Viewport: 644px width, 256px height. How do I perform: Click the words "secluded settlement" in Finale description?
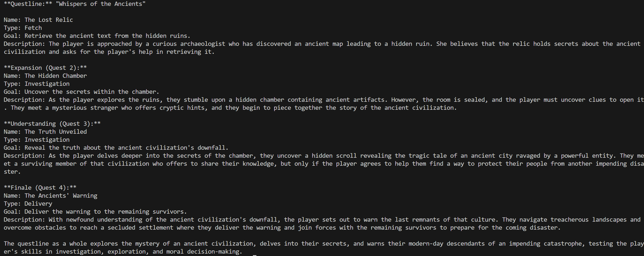[x=140, y=228]
